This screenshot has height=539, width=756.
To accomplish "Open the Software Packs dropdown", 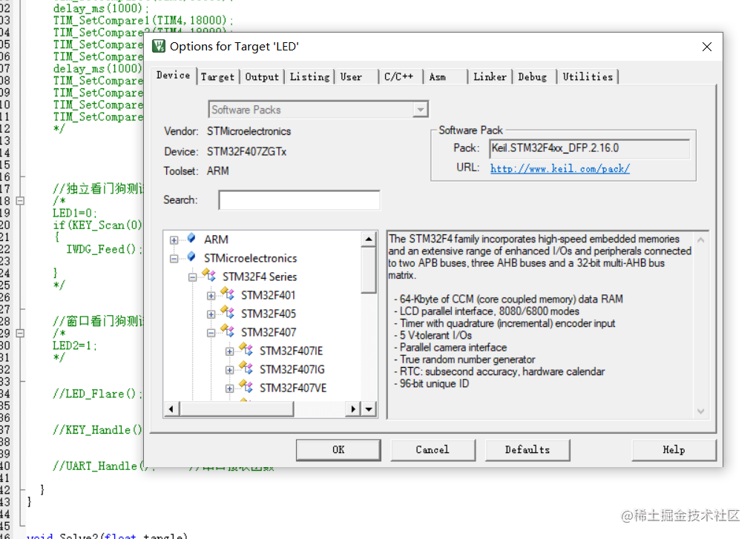I will click(421, 110).
